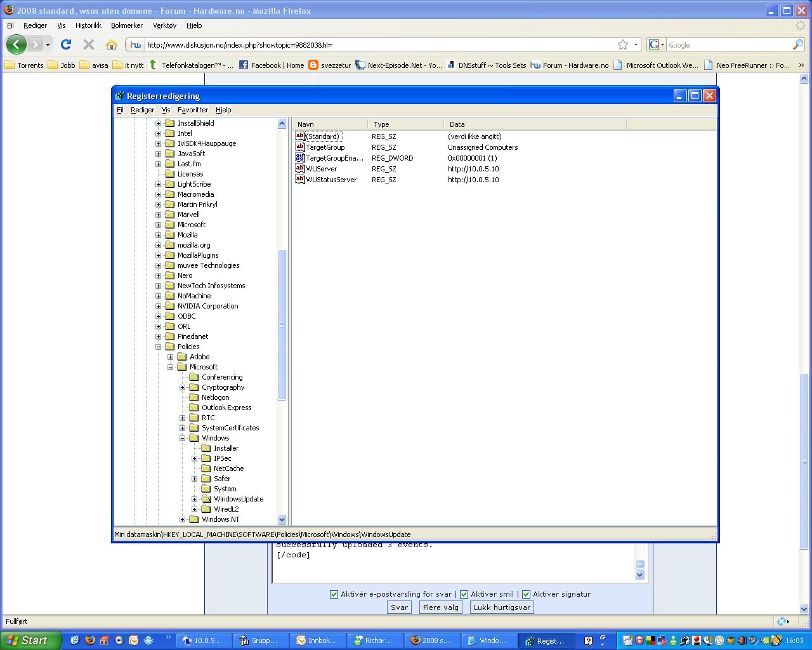The image size is (812, 650).
Task: Open Forum - Hardware.no bookmark
Action: (x=569, y=65)
